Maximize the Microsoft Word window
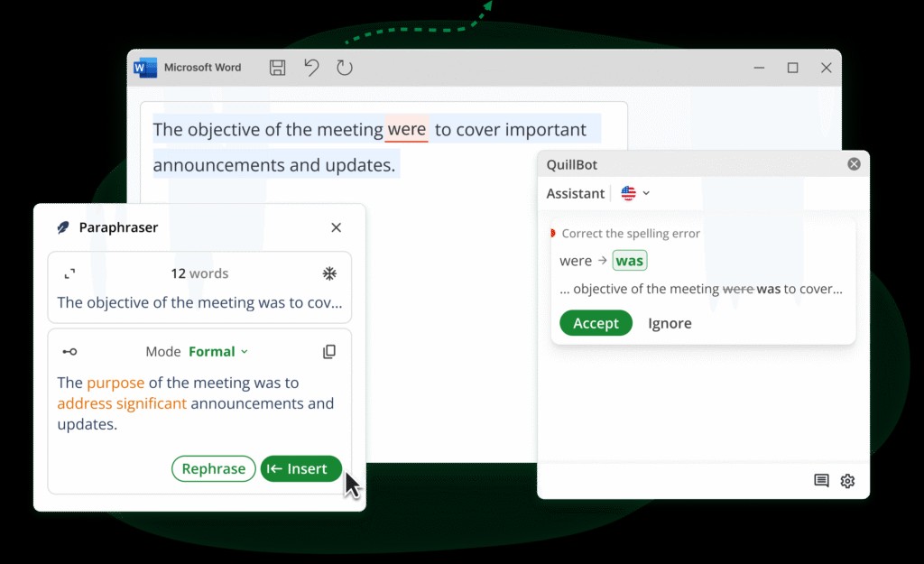This screenshot has width=924, height=564. (x=792, y=68)
